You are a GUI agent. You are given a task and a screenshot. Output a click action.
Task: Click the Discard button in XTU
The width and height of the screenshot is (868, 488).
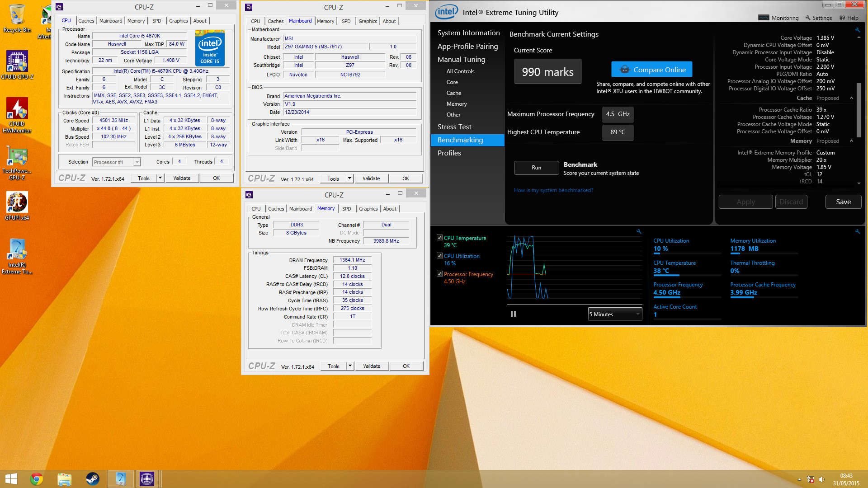[792, 202]
